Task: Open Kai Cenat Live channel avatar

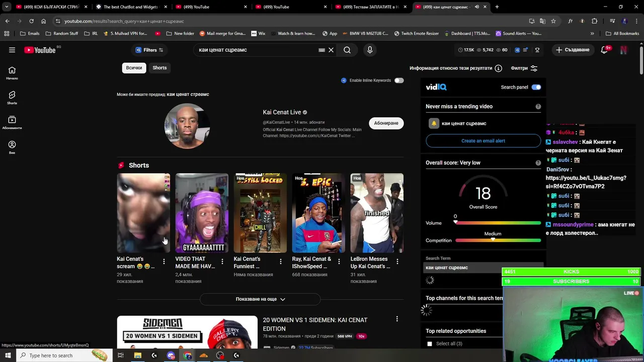Action: [x=187, y=126]
